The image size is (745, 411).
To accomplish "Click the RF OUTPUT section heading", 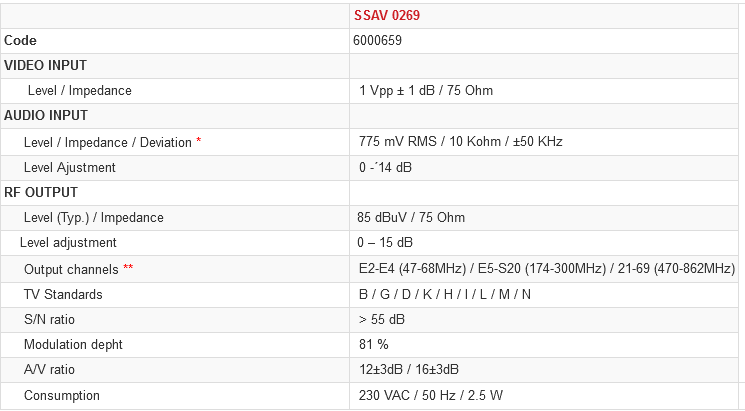I will tap(41, 192).
